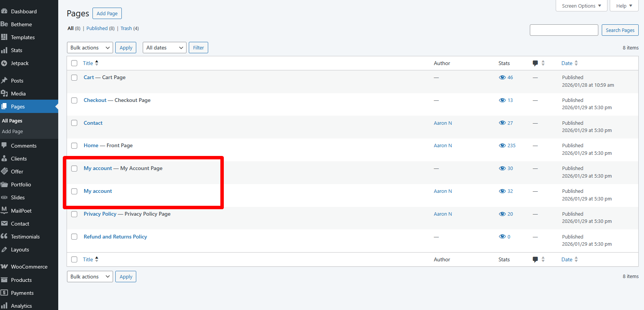Check the select-all box in table header
This screenshot has width=644, height=310.
pos(74,63)
